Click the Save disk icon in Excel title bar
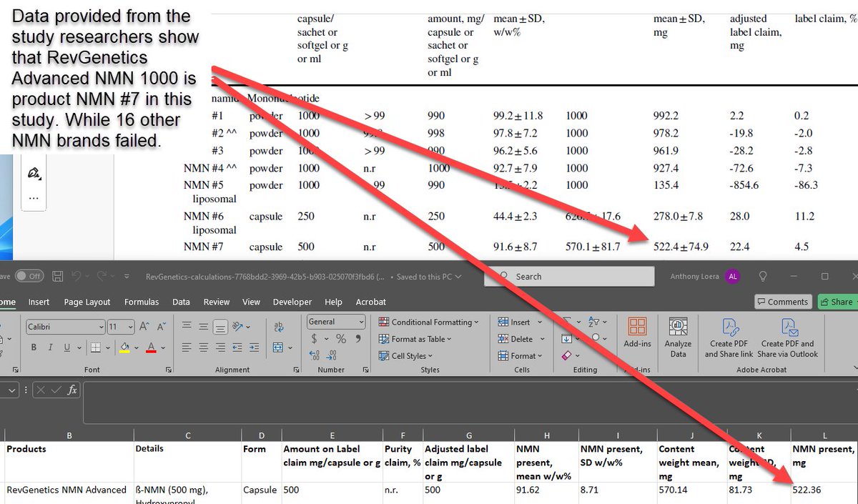 (x=59, y=276)
